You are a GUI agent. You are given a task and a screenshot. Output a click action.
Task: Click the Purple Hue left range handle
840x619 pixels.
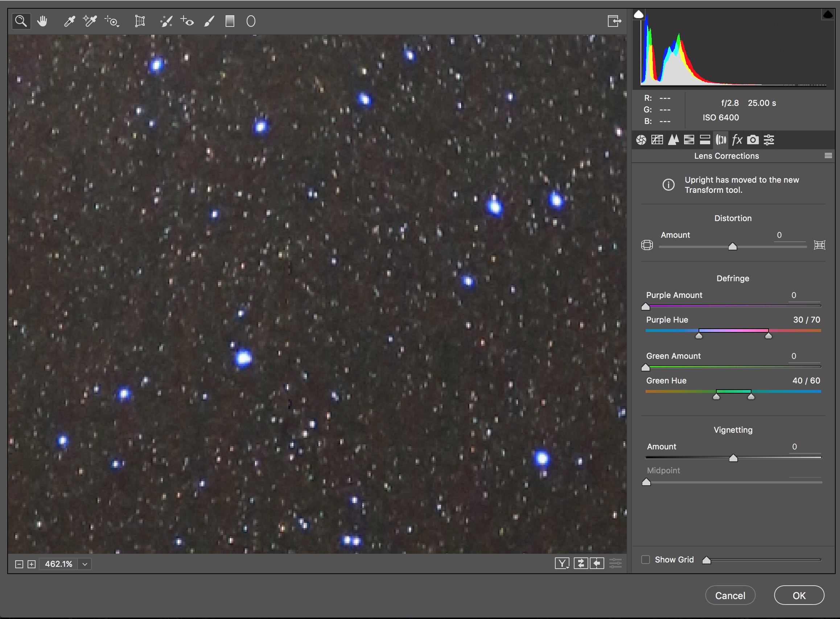(x=699, y=335)
